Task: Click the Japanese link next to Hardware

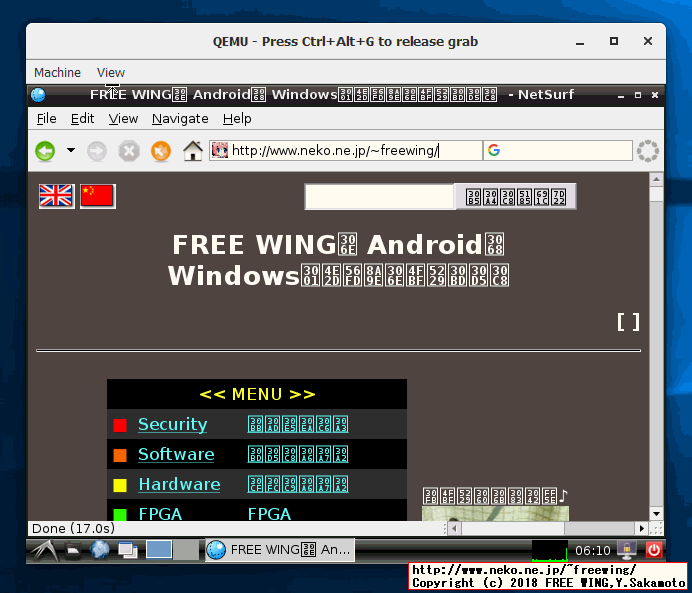Action: [x=298, y=484]
